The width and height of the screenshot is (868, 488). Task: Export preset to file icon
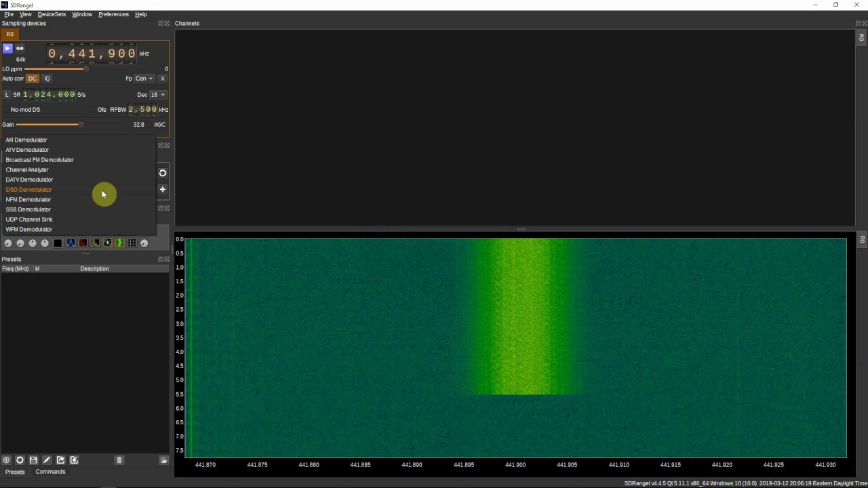60,460
